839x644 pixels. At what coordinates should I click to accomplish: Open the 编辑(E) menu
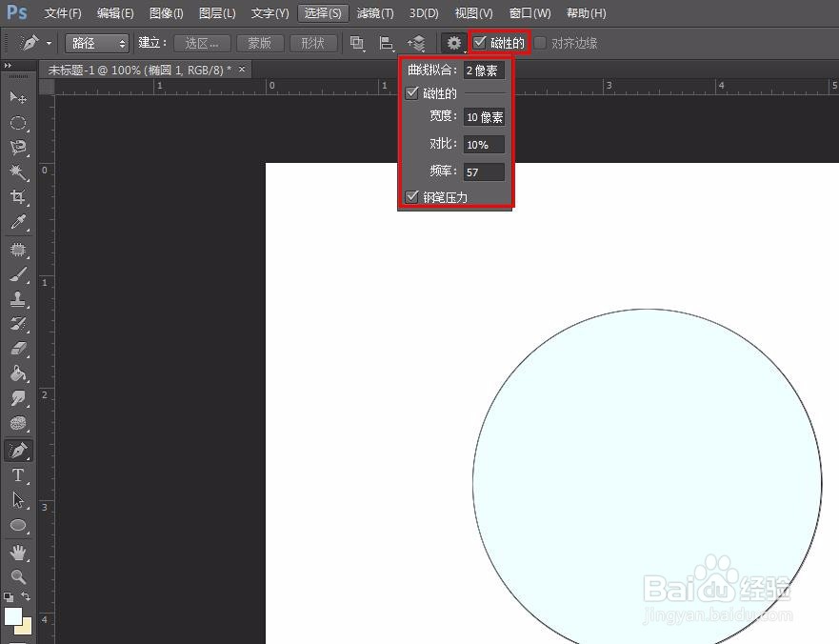click(115, 12)
